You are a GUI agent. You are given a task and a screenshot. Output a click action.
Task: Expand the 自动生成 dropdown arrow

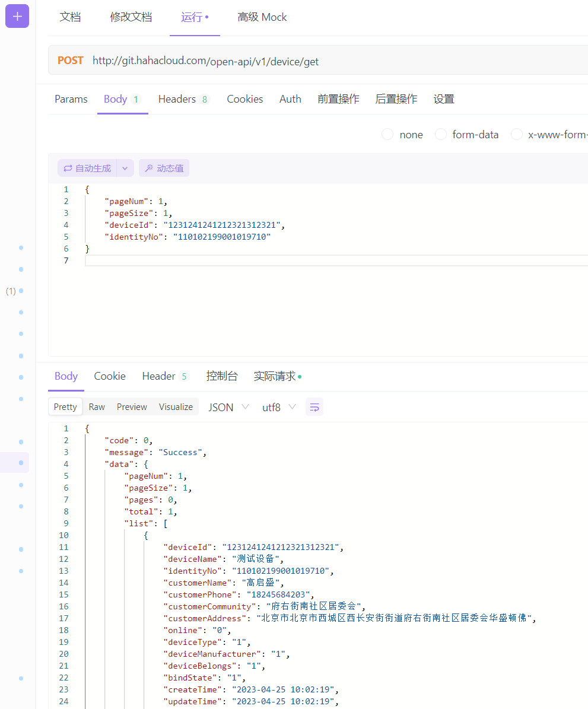tap(125, 168)
